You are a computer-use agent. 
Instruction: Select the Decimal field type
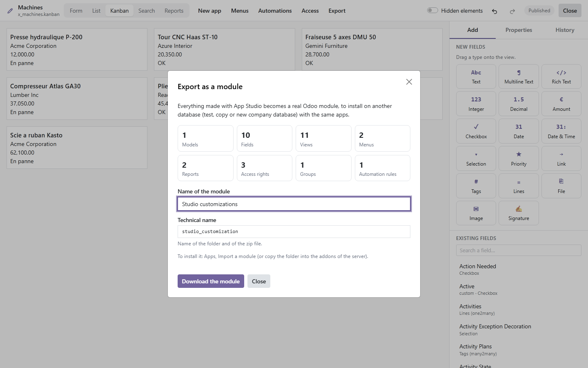coord(519,104)
